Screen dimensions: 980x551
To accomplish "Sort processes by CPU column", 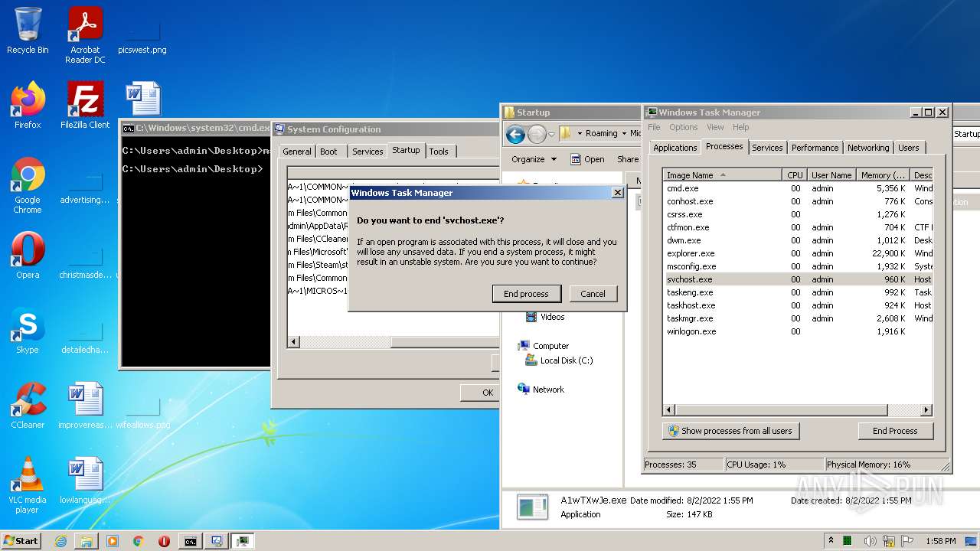I will click(795, 175).
